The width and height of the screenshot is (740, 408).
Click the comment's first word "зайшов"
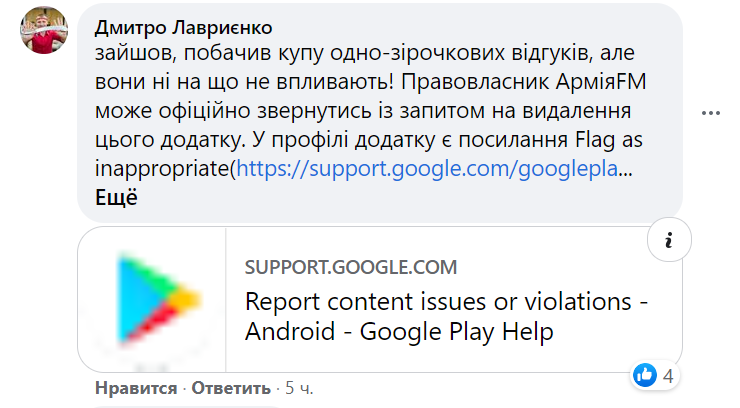point(131,51)
